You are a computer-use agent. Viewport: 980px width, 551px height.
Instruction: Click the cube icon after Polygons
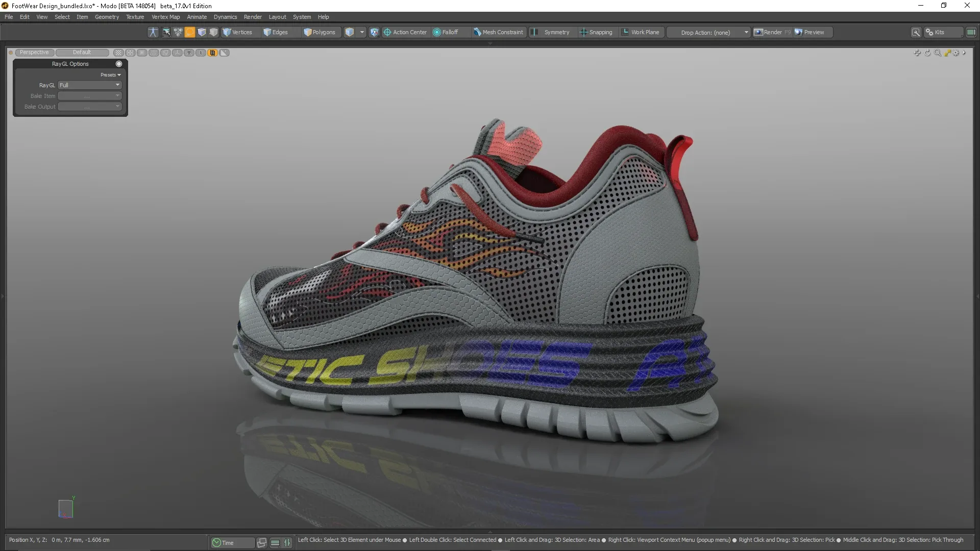[350, 32]
